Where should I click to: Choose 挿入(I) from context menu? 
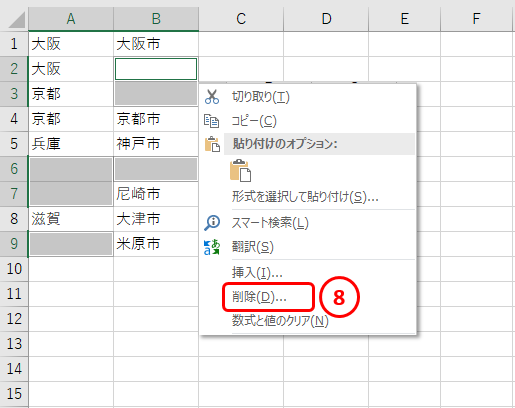[257, 273]
